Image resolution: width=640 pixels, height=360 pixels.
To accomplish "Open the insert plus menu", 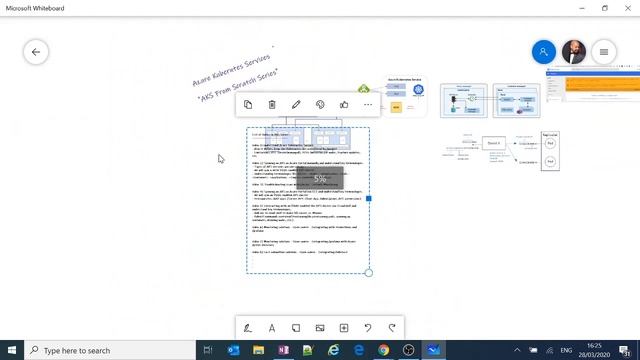I will click(344, 328).
